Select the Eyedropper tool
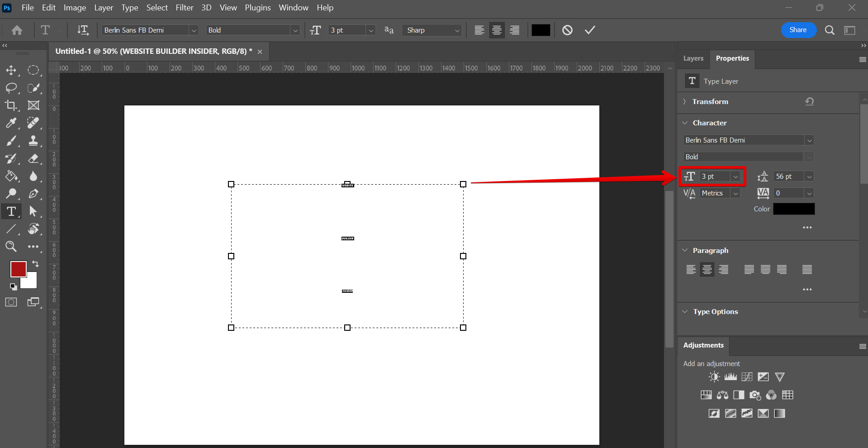868x448 pixels. click(11, 123)
